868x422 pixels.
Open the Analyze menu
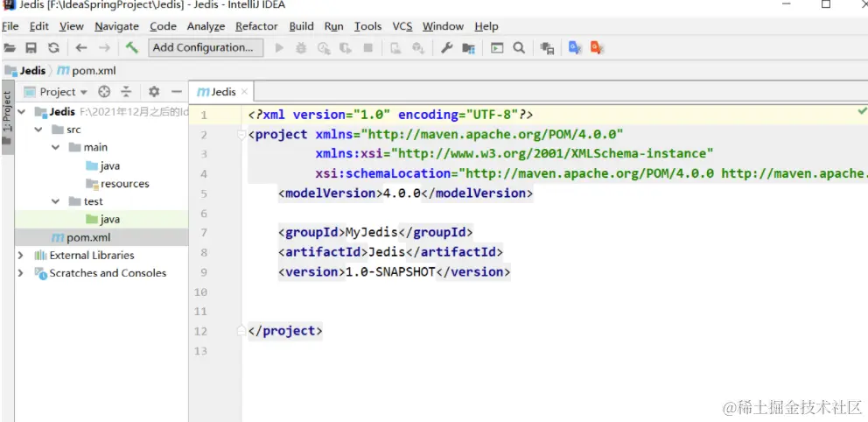[x=206, y=26]
